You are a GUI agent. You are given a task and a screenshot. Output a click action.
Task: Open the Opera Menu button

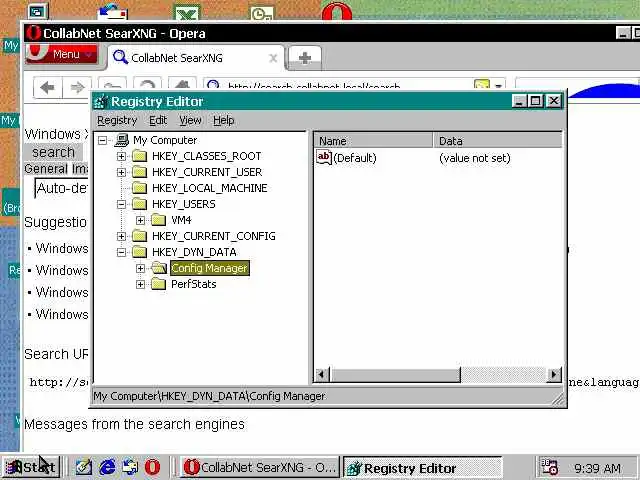61,53
